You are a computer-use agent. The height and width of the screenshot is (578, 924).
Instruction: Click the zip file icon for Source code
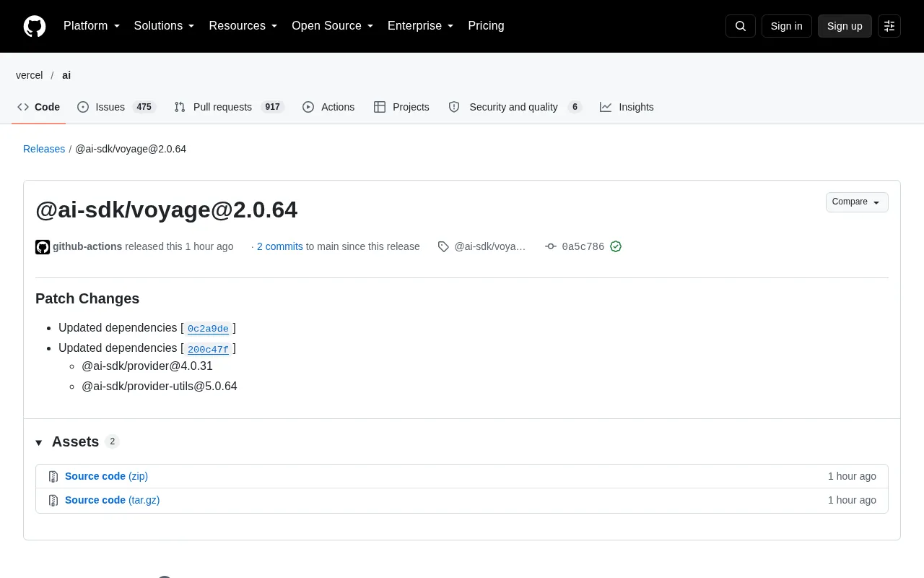point(53,477)
